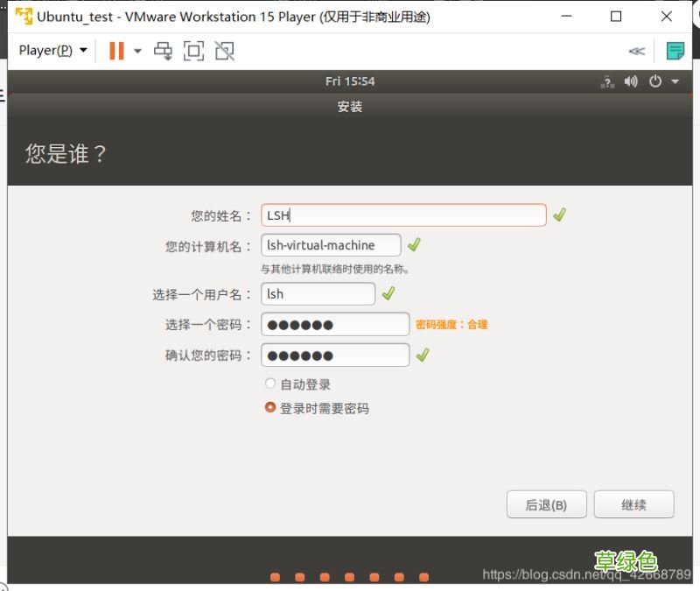The width and height of the screenshot is (700, 591).
Task: Maximize the VMware Player window
Action: coord(616,17)
